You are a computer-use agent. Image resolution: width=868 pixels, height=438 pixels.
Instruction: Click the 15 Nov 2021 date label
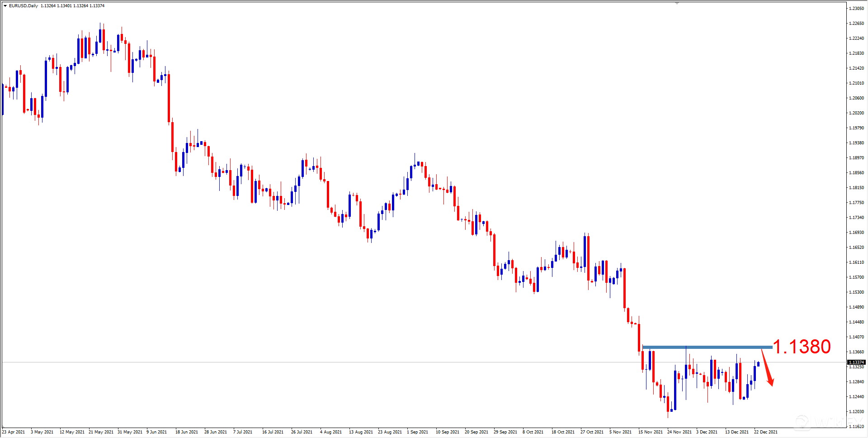tap(650, 432)
